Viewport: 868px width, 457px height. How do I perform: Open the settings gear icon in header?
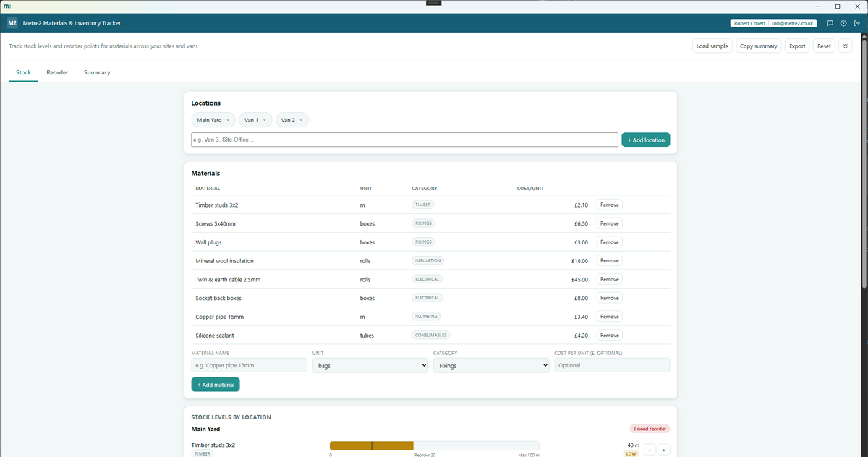843,23
